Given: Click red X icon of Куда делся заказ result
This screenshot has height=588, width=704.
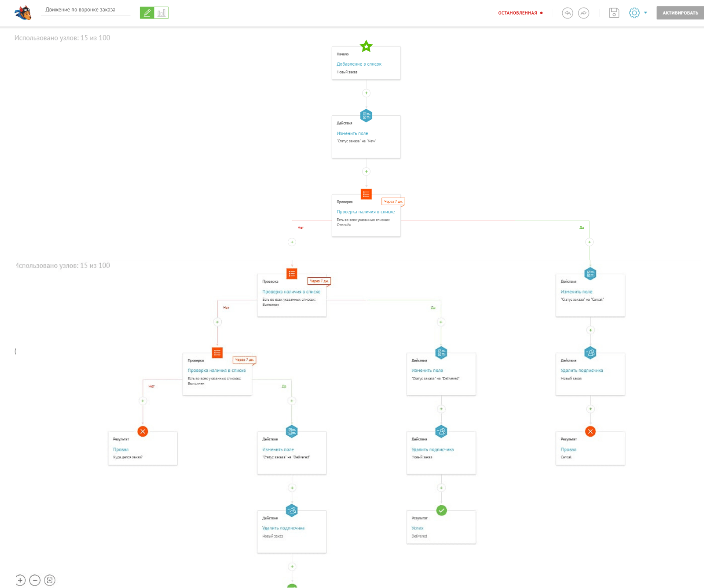Looking at the screenshot, I should (143, 431).
